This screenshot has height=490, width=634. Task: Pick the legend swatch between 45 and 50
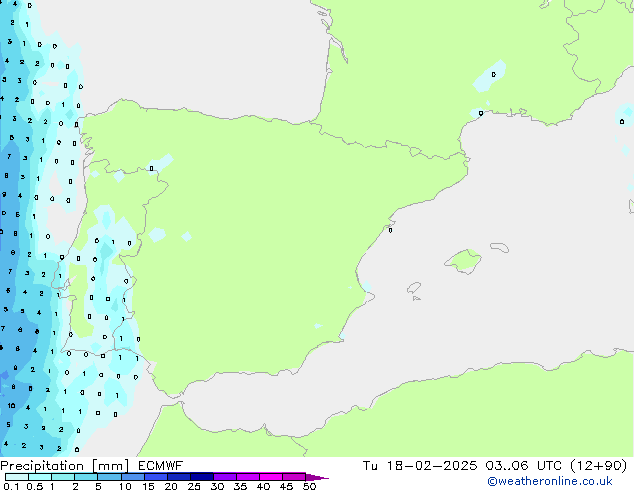tap(294, 477)
